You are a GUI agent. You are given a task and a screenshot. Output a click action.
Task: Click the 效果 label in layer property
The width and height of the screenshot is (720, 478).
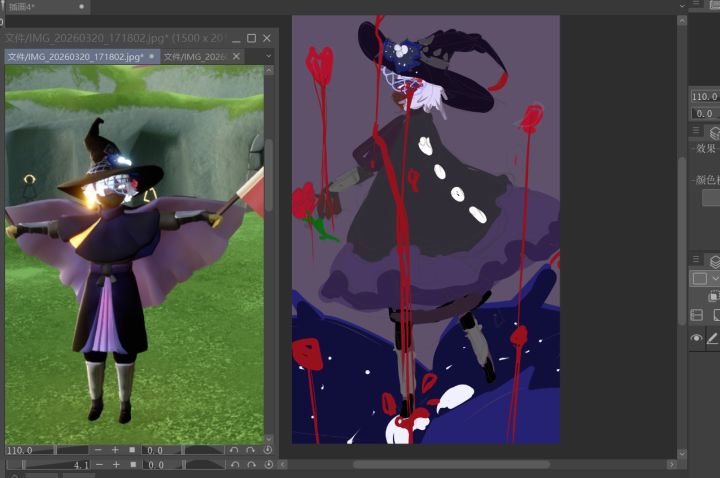coord(706,148)
